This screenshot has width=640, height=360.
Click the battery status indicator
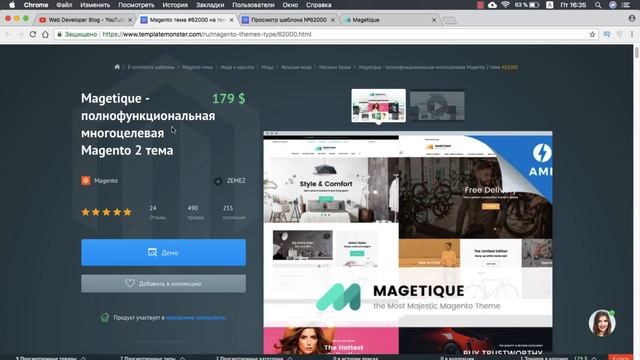[527, 5]
